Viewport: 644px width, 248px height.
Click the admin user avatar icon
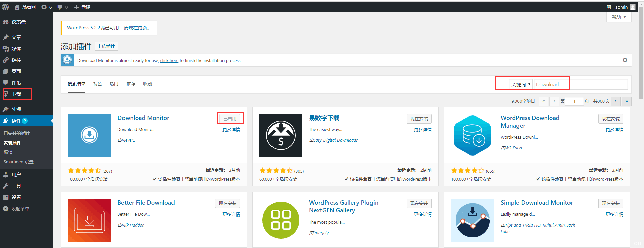[x=633, y=7]
